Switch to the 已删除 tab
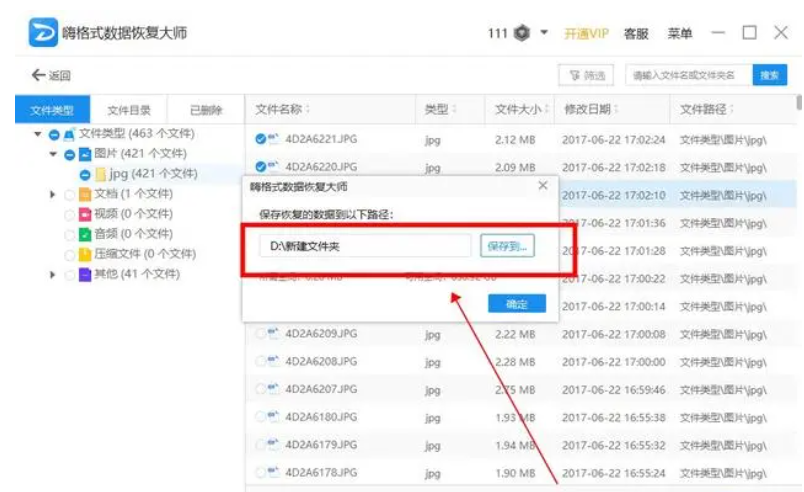The height and width of the screenshot is (492, 804). click(206, 110)
